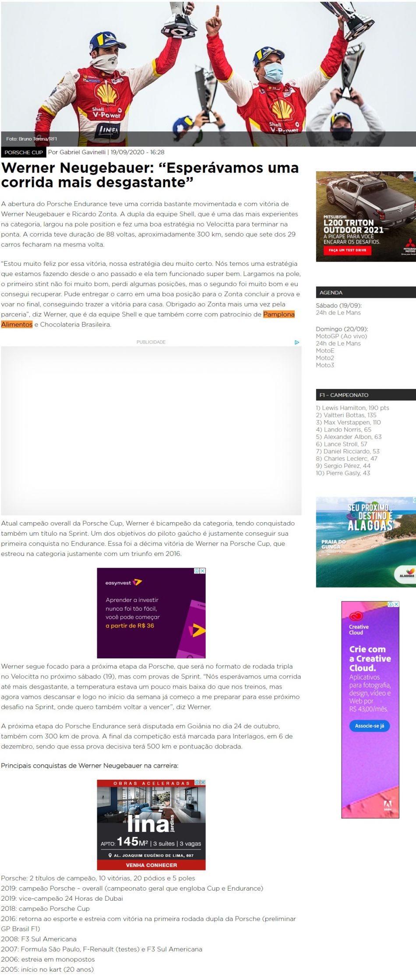This screenshot has width=416, height=980.
Task: Open the PORSCHE CUP category tag
Action: [24, 152]
